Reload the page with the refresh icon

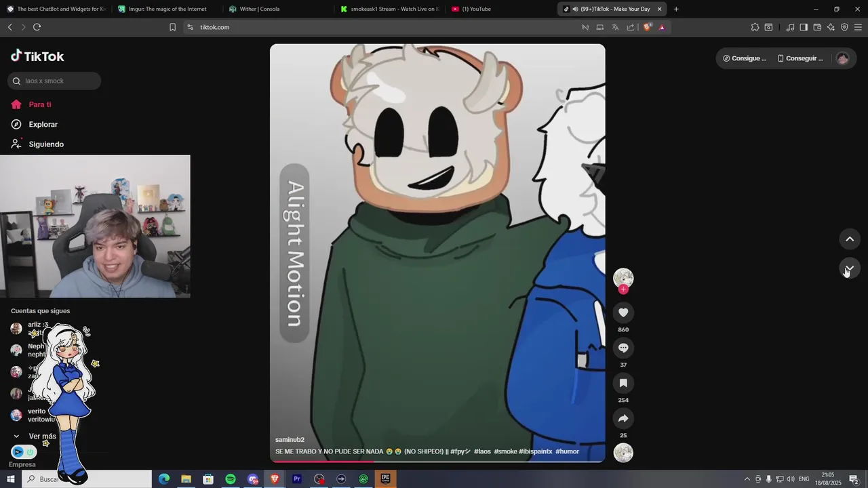37,27
